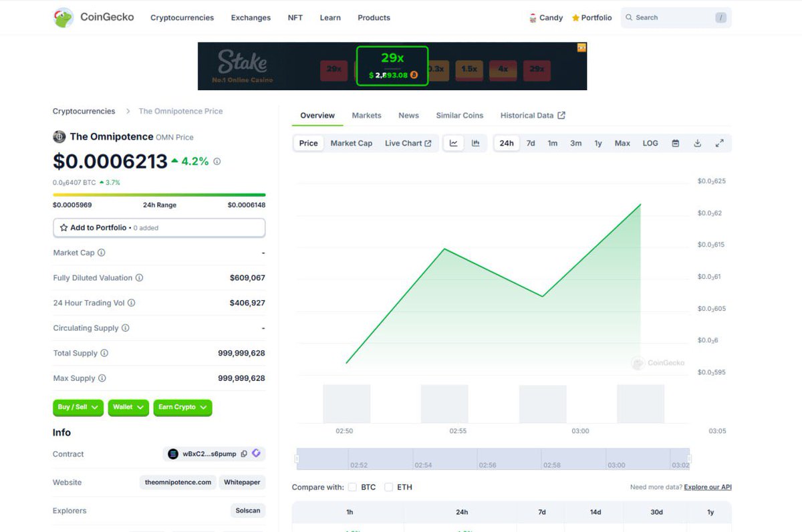802x532 pixels.
Task: Visit theomnipotence.com website link
Action: tap(178, 483)
